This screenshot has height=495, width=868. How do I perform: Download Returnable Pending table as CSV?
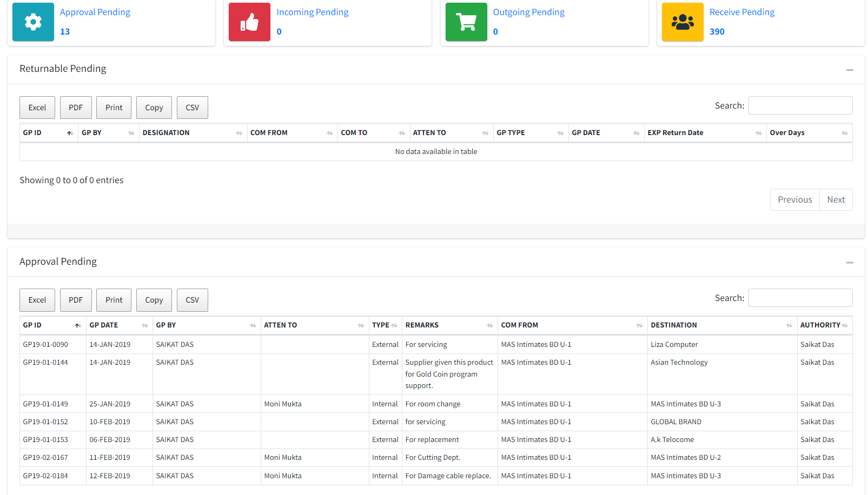pos(192,108)
